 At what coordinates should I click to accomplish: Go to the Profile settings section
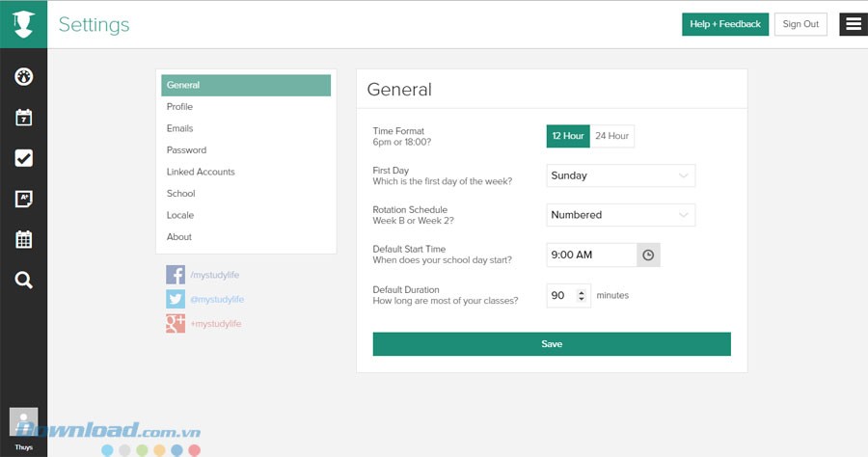pyautogui.click(x=179, y=107)
